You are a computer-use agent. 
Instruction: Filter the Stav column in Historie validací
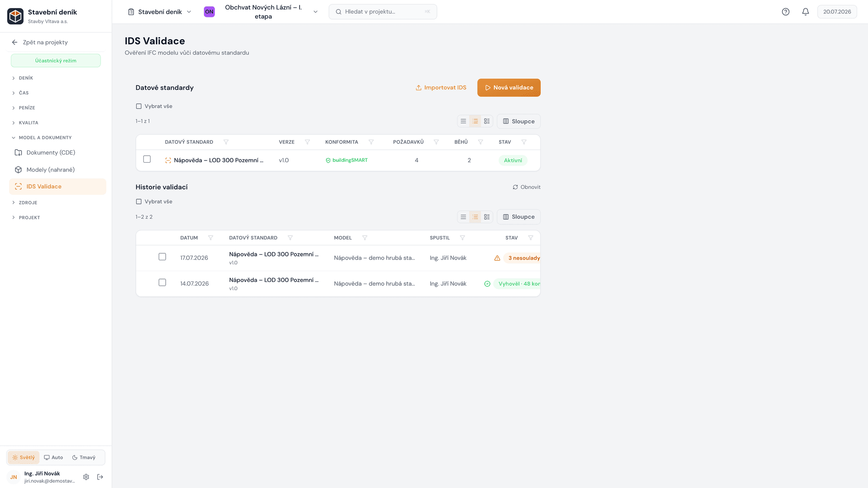[530, 238]
